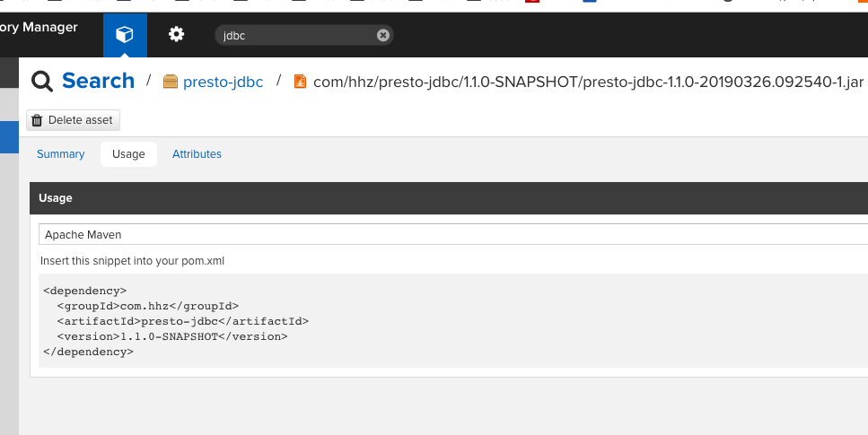Image resolution: width=868 pixels, height=435 pixels.
Task: Click the artifactId presto-jdbc line
Action: (x=183, y=321)
